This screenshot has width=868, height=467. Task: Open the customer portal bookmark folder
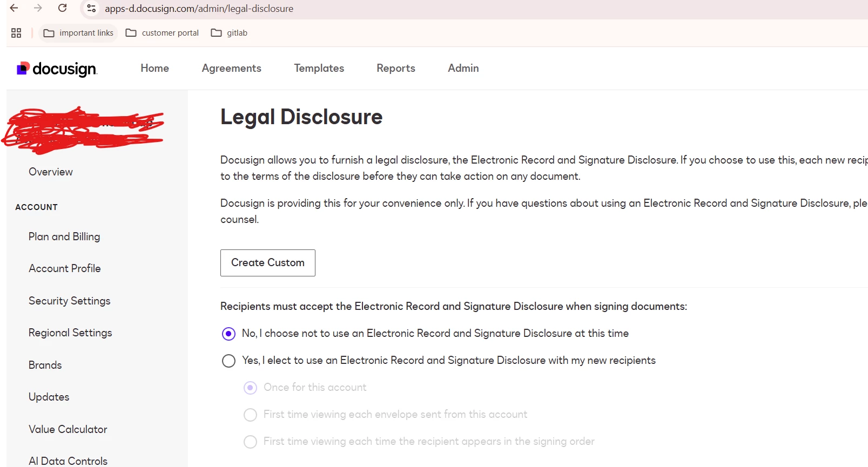(162, 33)
